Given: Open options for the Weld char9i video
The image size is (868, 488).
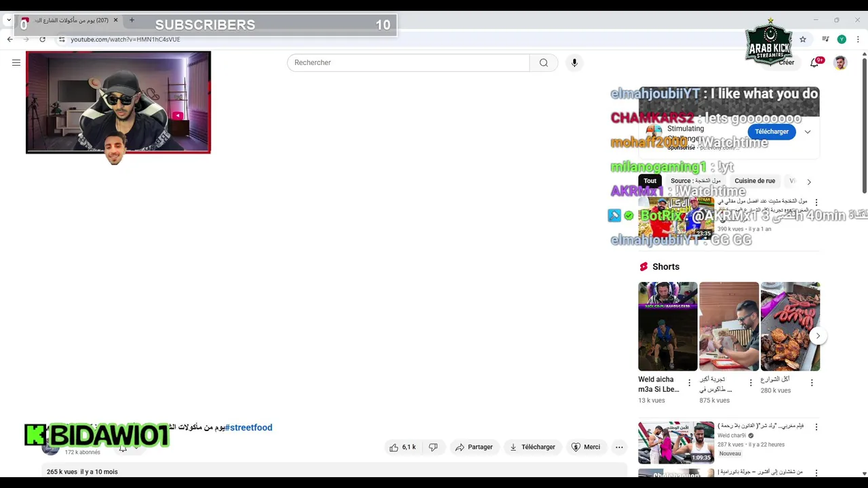Looking at the screenshot, I should coord(816,428).
